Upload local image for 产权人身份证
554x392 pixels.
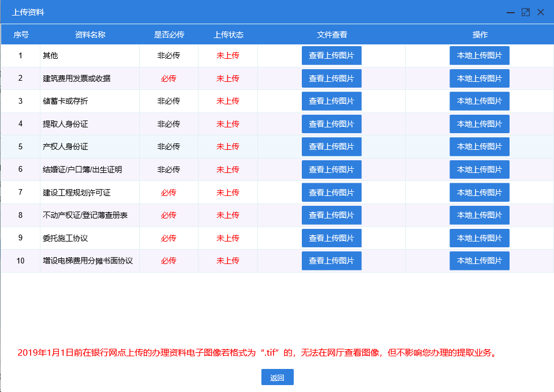pyautogui.click(x=480, y=146)
